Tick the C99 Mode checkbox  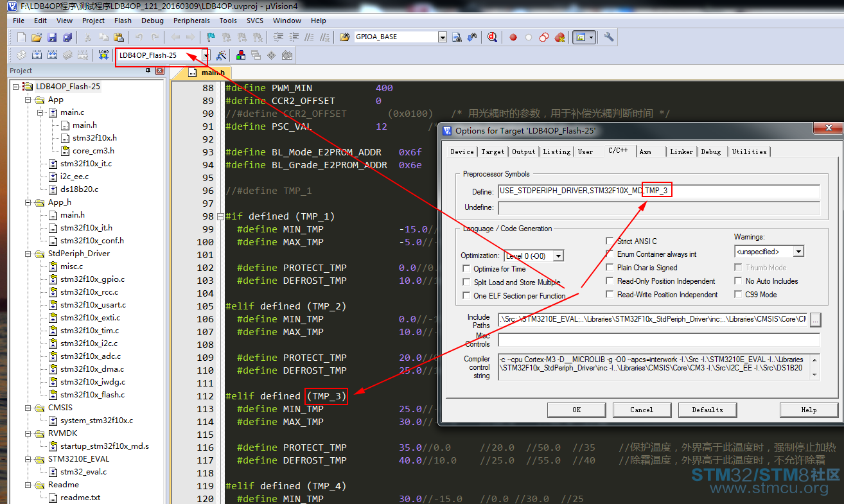739,295
